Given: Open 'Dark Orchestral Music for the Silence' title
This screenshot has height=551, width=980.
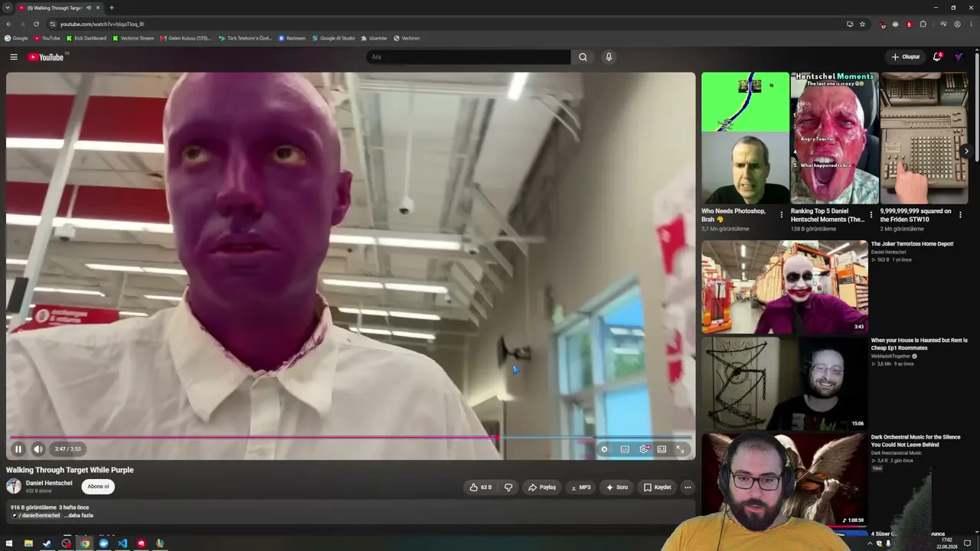Looking at the screenshot, I should point(916,441).
